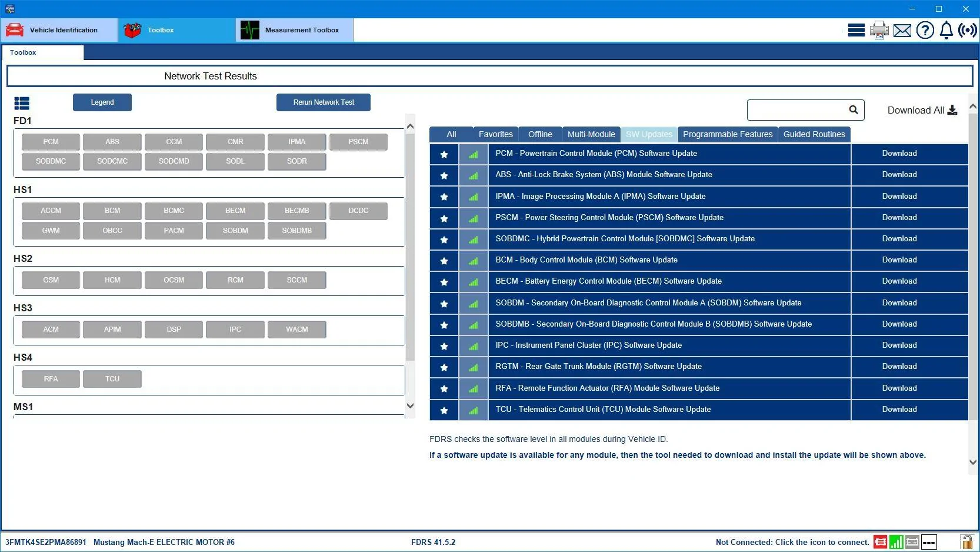Click right panel scroll up arrow
Image resolution: width=980 pixels, height=552 pixels.
(973, 107)
